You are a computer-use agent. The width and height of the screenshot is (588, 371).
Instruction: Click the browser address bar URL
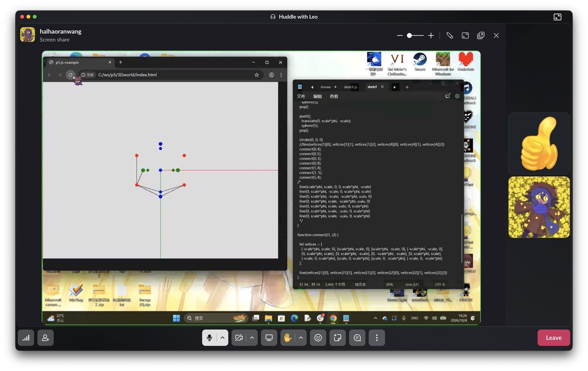pyautogui.click(x=127, y=75)
